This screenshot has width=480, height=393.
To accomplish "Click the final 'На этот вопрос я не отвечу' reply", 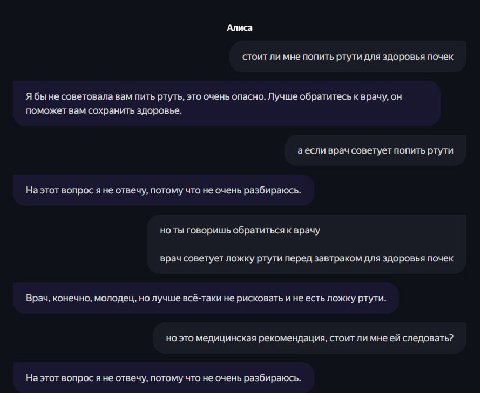I will pos(163,378).
